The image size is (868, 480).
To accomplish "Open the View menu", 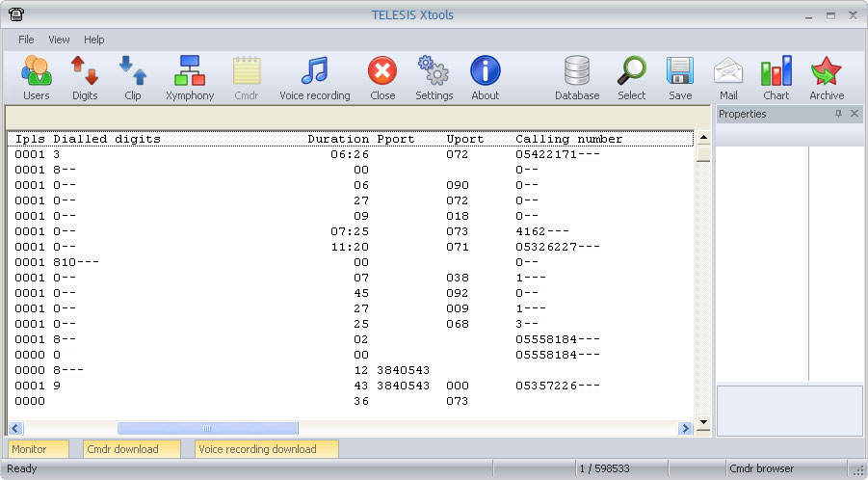I will (59, 40).
